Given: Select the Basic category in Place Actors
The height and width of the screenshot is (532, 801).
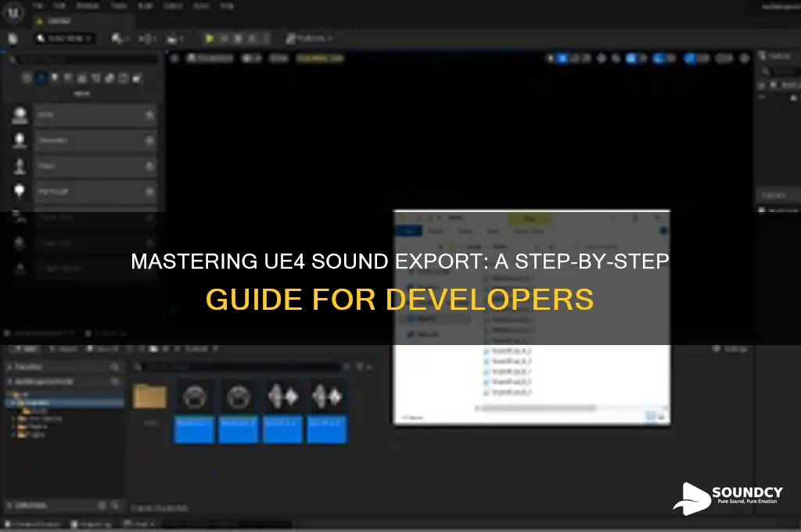Looking at the screenshot, I should [41, 77].
